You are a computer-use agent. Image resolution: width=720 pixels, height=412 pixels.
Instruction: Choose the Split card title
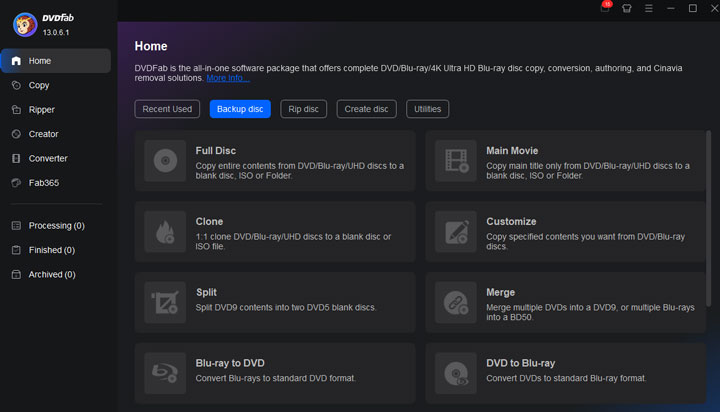tap(206, 292)
